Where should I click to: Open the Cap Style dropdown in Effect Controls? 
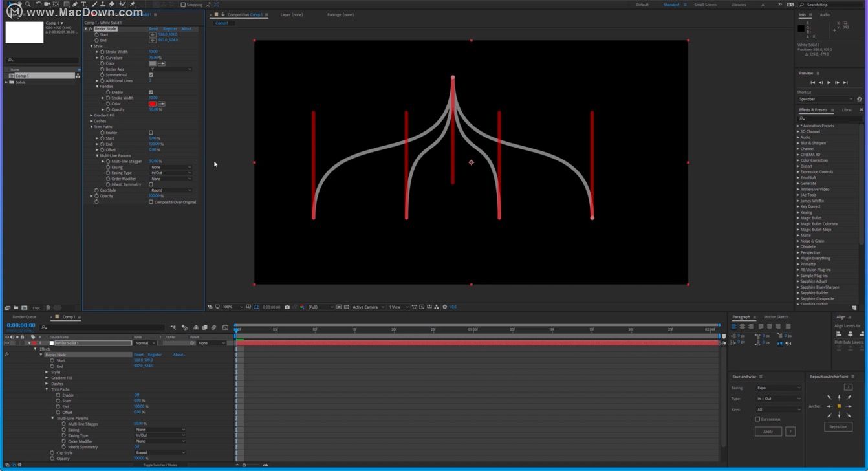171,190
